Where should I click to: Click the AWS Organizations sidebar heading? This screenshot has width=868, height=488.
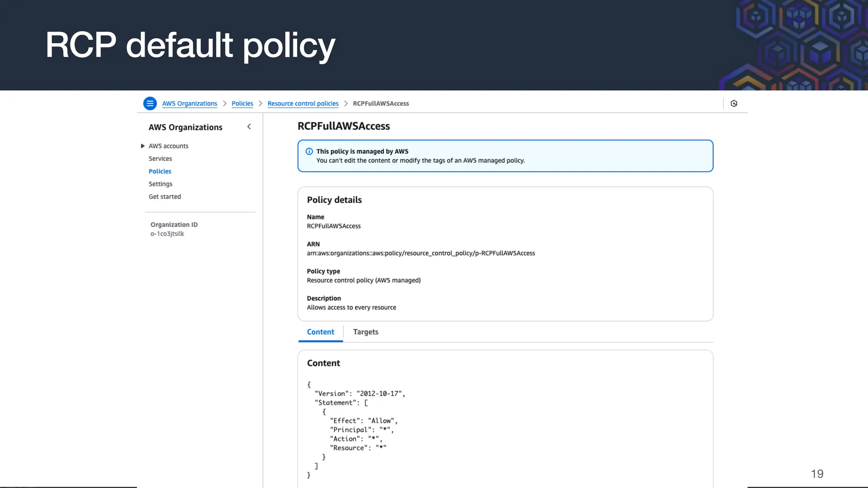pyautogui.click(x=185, y=127)
